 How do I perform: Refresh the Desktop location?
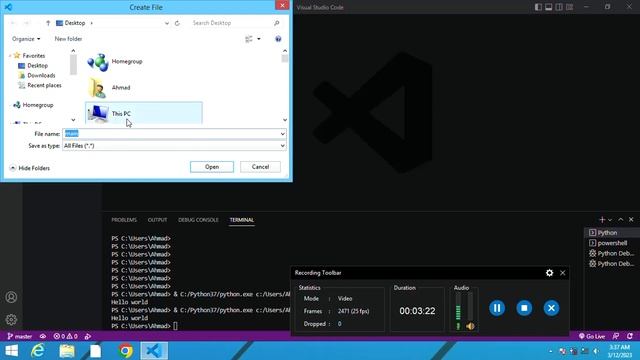pos(177,23)
